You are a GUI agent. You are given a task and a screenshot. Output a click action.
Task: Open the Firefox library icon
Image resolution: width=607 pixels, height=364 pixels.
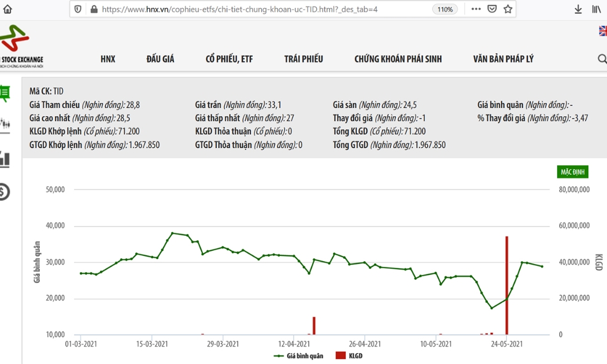coord(596,9)
